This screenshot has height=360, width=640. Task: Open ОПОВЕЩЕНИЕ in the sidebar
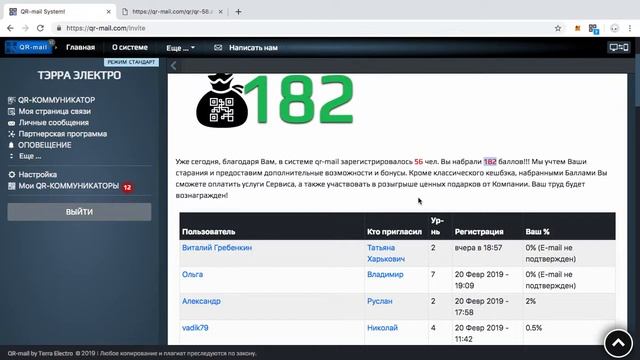44,145
